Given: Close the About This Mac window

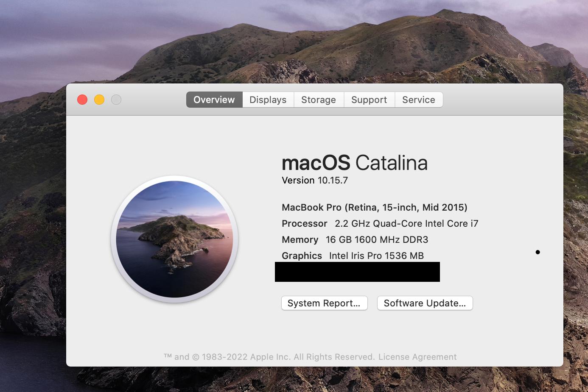Looking at the screenshot, I should coord(82,100).
